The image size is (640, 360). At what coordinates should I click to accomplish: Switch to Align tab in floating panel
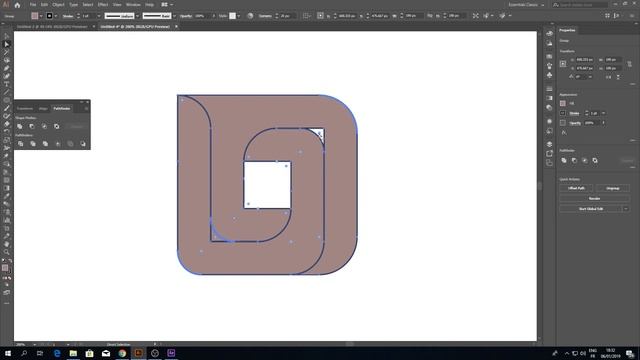click(x=43, y=109)
